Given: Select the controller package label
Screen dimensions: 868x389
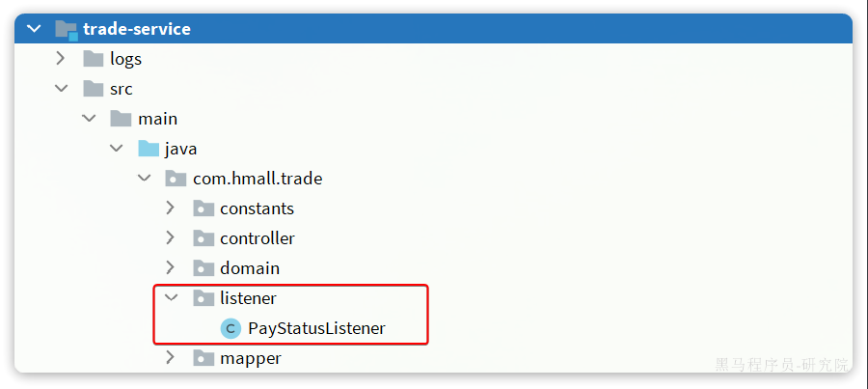Looking at the screenshot, I should [258, 238].
